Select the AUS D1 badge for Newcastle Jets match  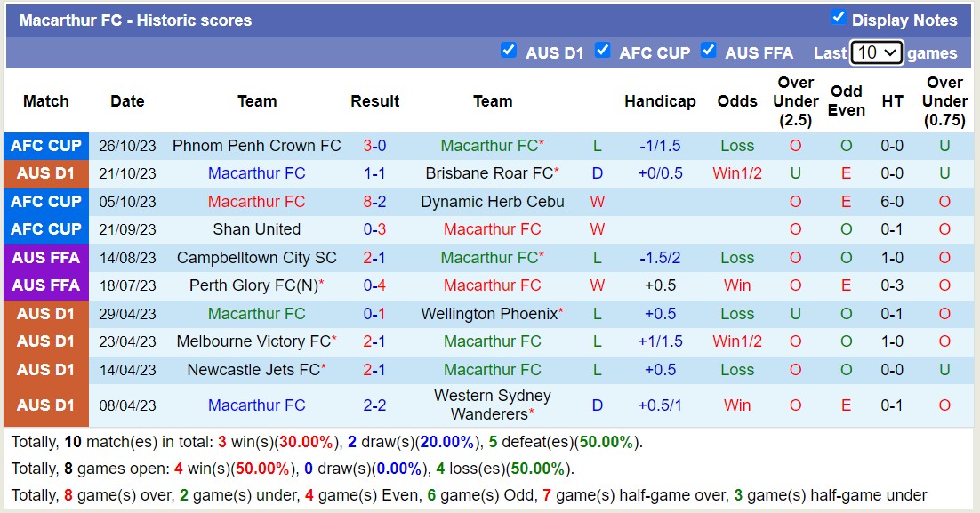coord(45,369)
